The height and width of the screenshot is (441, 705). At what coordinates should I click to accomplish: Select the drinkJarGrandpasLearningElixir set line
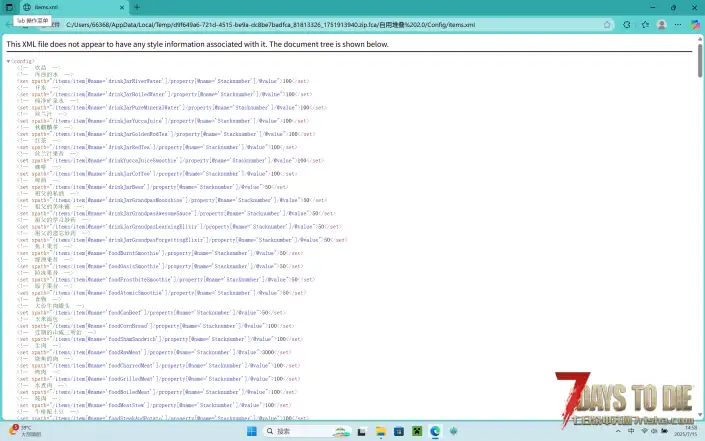179,227
